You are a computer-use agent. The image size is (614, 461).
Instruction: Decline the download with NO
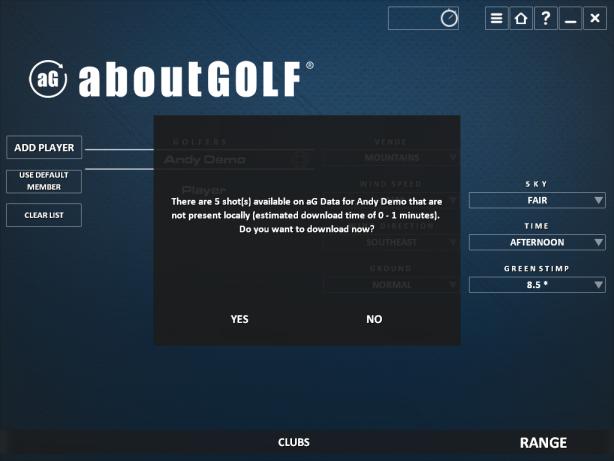[374, 319]
